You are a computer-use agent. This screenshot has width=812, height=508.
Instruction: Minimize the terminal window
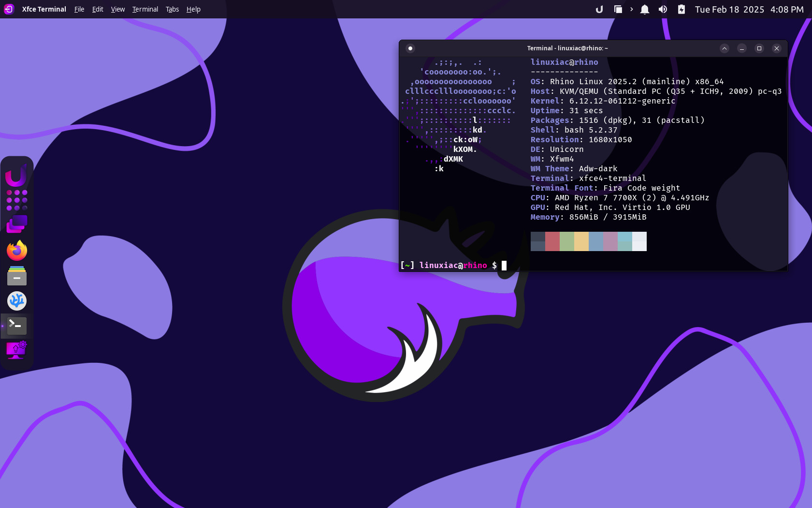tap(741, 48)
